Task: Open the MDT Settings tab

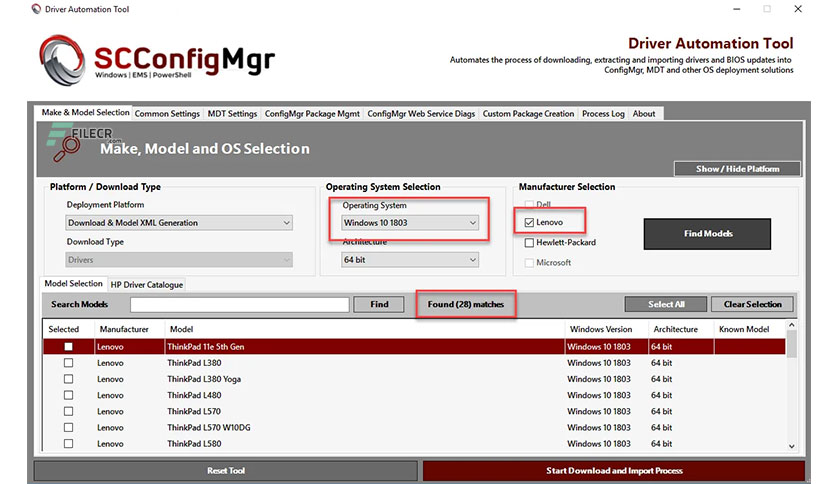Action: pos(232,114)
